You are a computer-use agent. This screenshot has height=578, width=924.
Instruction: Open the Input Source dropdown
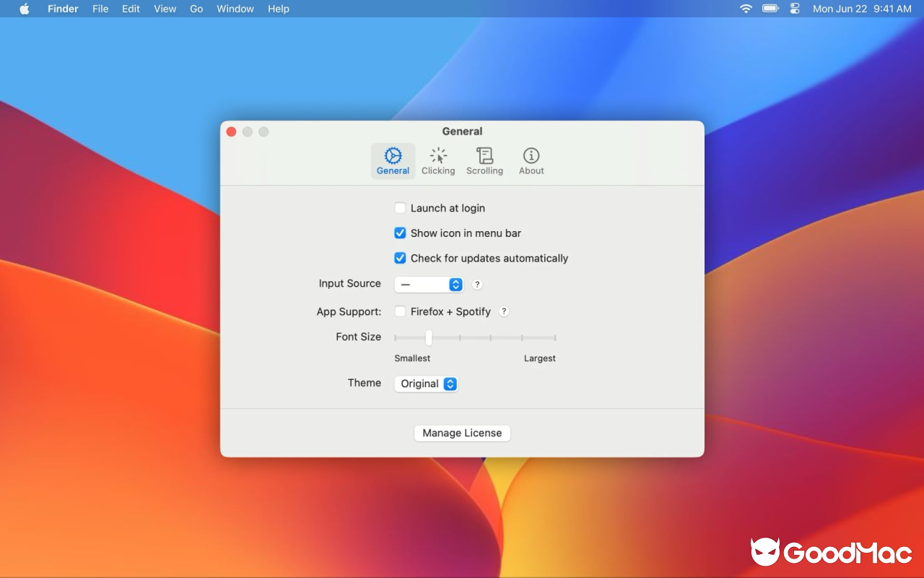coord(429,285)
